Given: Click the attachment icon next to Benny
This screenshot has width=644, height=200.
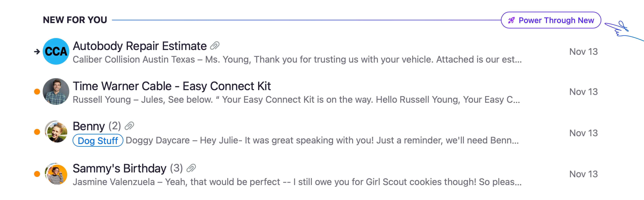Looking at the screenshot, I should point(129,126).
